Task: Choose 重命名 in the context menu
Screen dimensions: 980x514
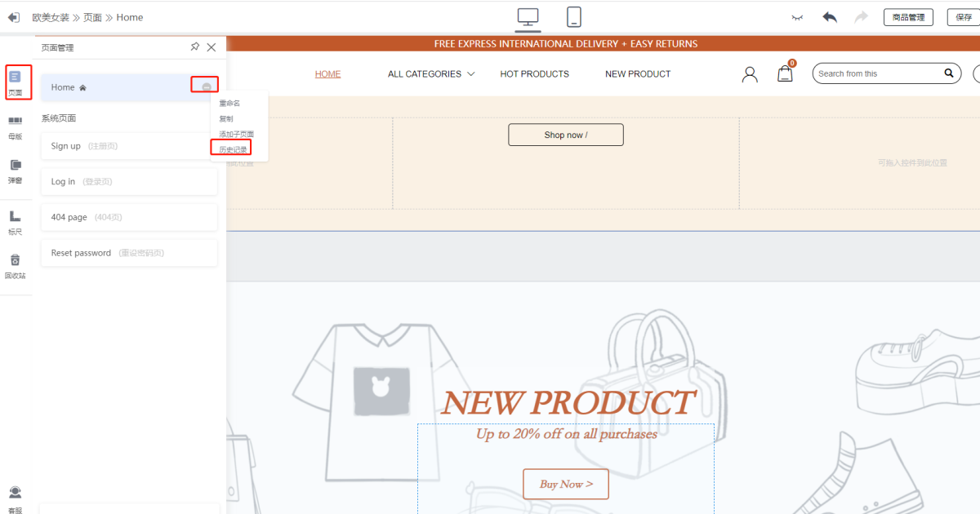Action: (229, 104)
